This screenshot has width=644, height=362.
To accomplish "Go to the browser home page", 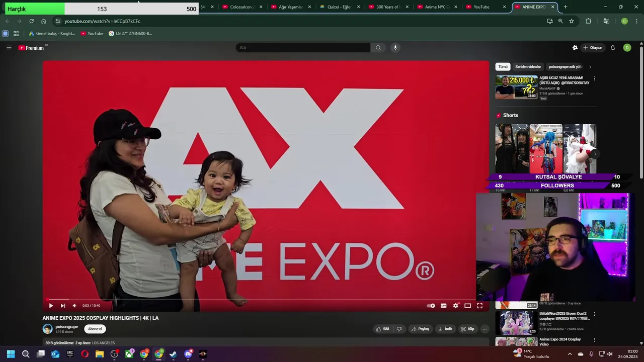I will (43, 21).
